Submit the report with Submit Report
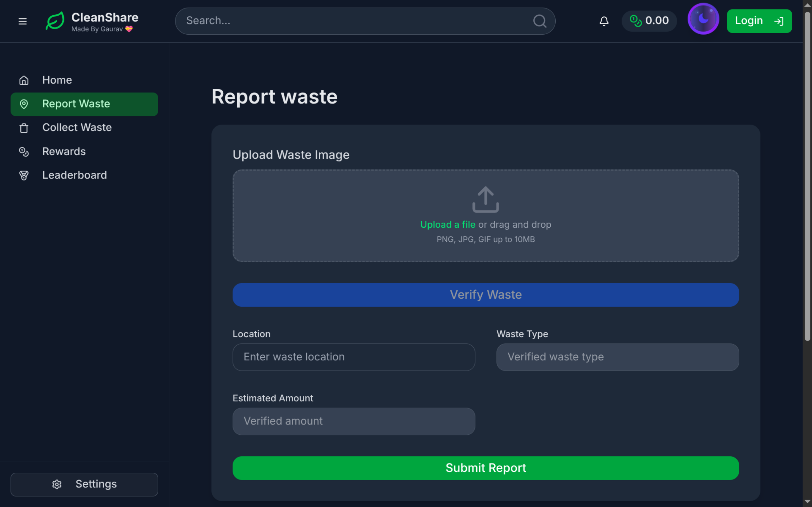The height and width of the screenshot is (507, 812). coord(486,468)
